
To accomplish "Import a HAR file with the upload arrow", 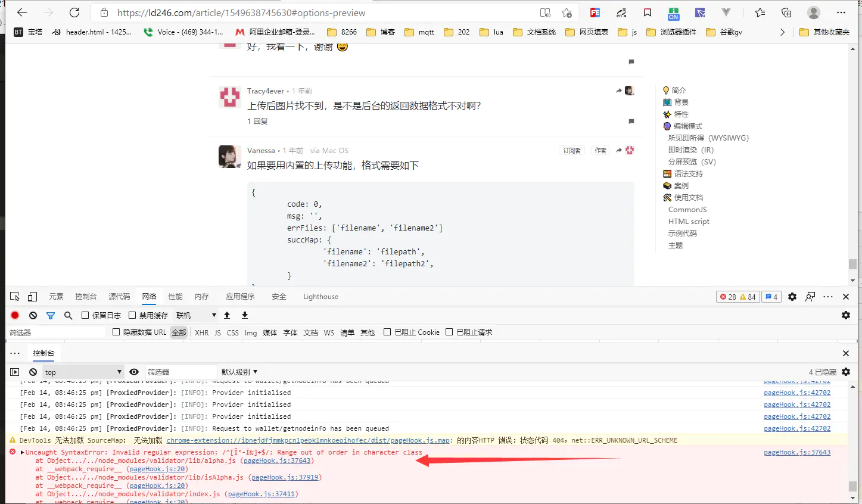I will pyautogui.click(x=227, y=315).
